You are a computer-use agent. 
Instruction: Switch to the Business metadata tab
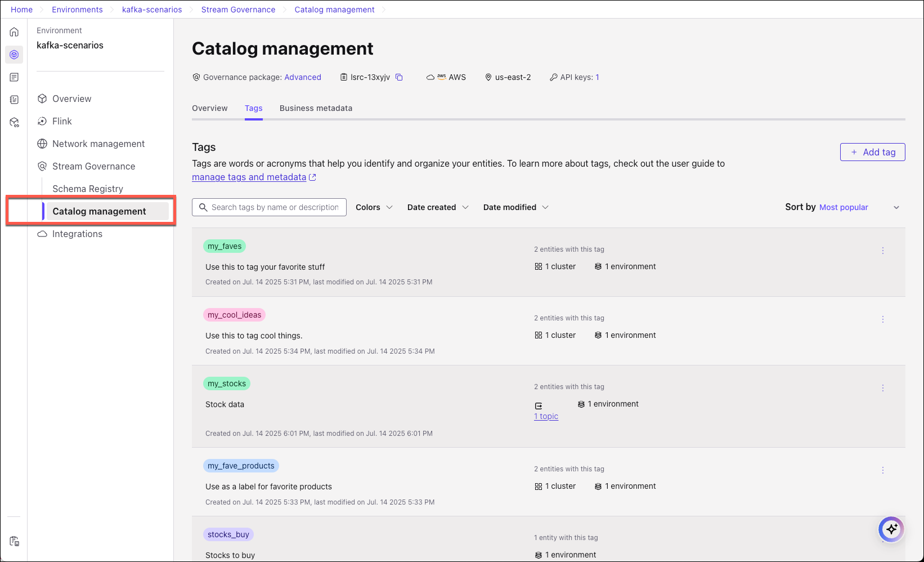[316, 108]
